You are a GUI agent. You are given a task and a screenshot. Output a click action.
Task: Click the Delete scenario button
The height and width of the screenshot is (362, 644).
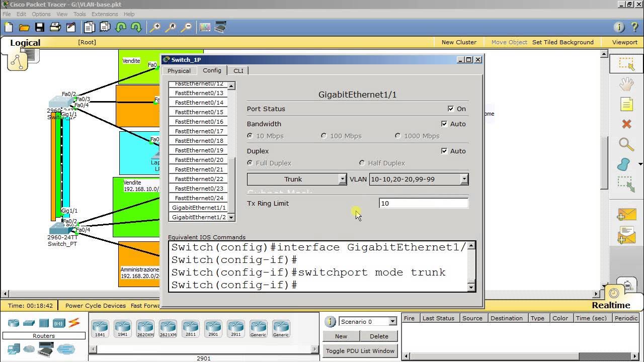point(379,336)
